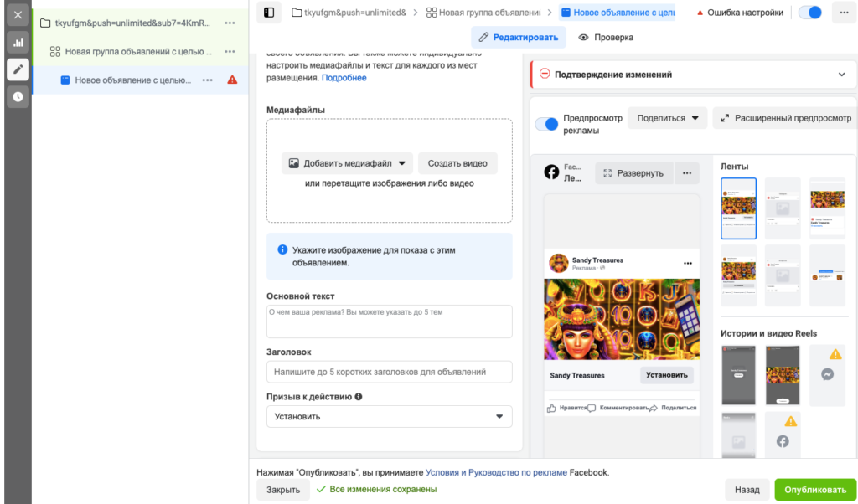Open the Подробнее link
Screen dimensions: 858x504
click(x=344, y=78)
